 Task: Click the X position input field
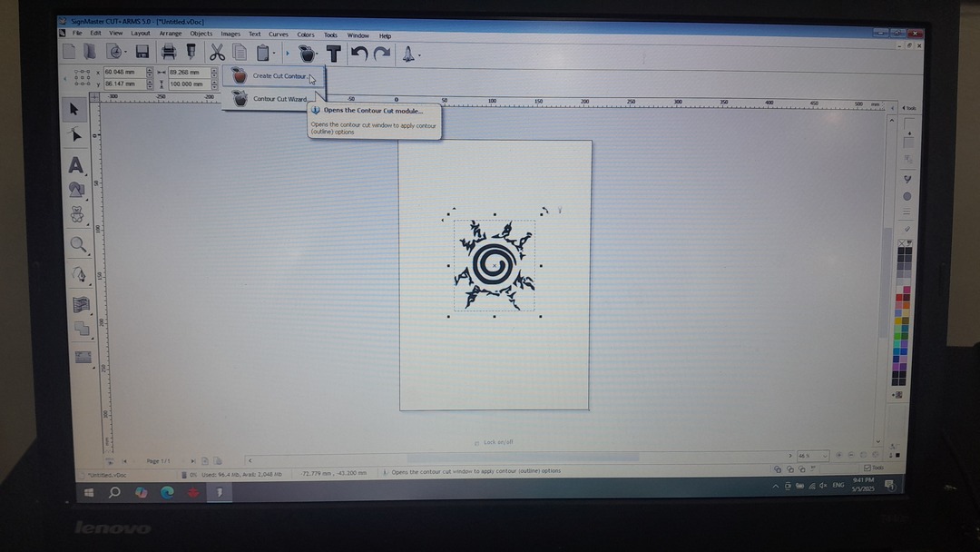point(124,72)
